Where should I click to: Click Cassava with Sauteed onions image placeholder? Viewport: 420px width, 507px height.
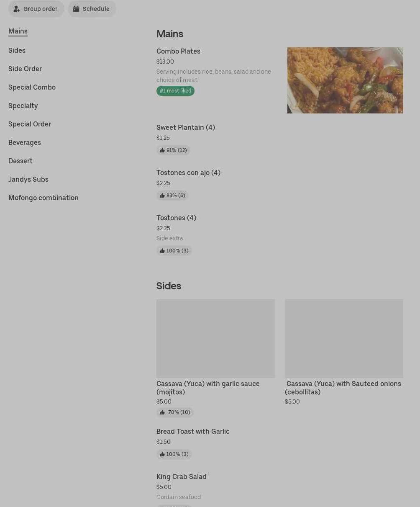coord(344,339)
